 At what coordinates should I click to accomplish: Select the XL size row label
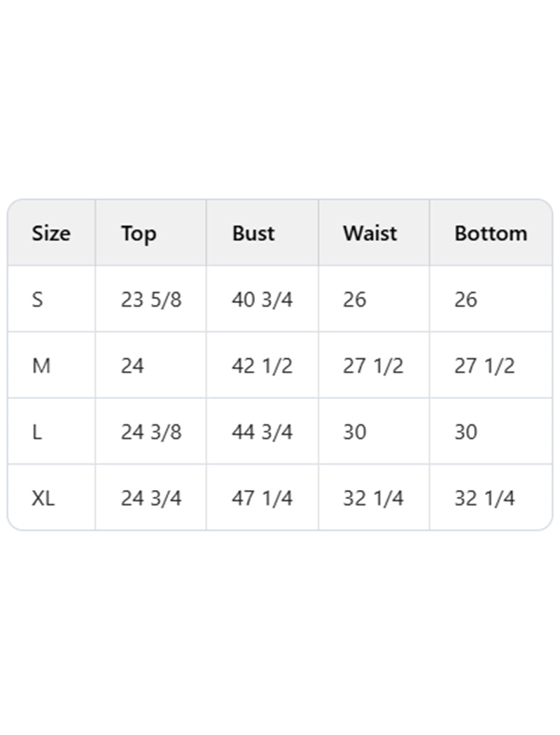43,498
